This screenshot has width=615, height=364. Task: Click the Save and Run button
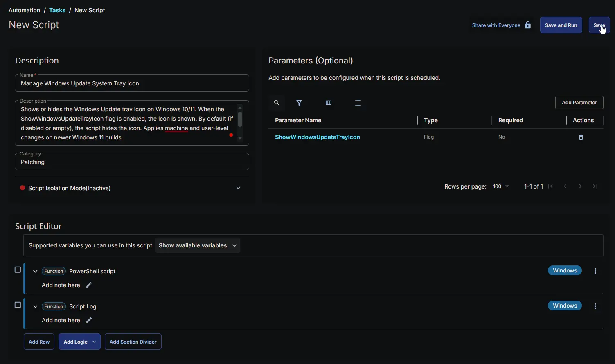point(561,25)
